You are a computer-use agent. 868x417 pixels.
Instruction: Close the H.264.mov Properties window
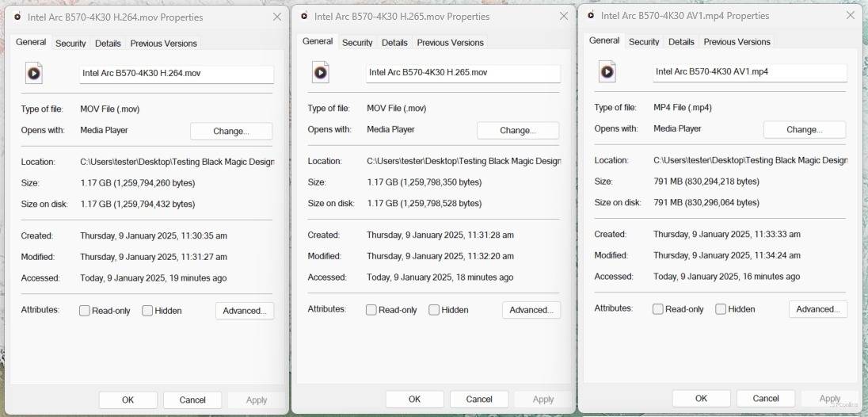pyautogui.click(x=277, y=17)
